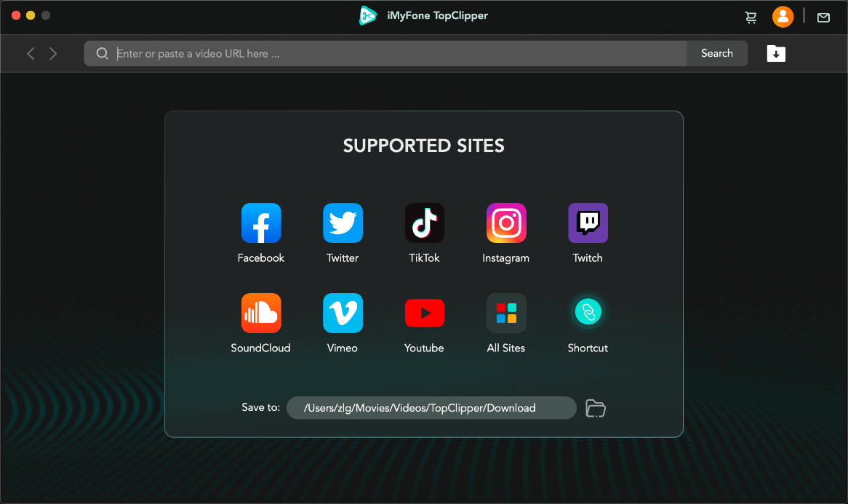Open the Twitch site icon
Image resolution: width=848 pixels, height=504 pixels.
[588, 223]
